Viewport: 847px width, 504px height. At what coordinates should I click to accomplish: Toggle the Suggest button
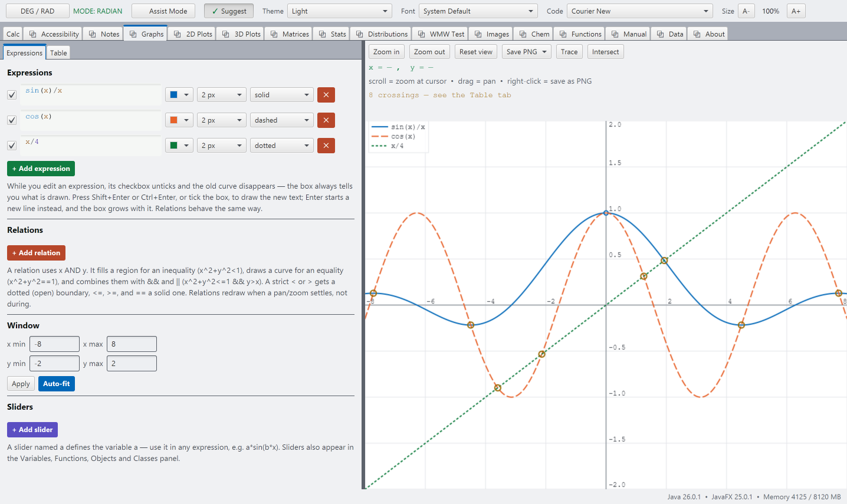(229, 11)
